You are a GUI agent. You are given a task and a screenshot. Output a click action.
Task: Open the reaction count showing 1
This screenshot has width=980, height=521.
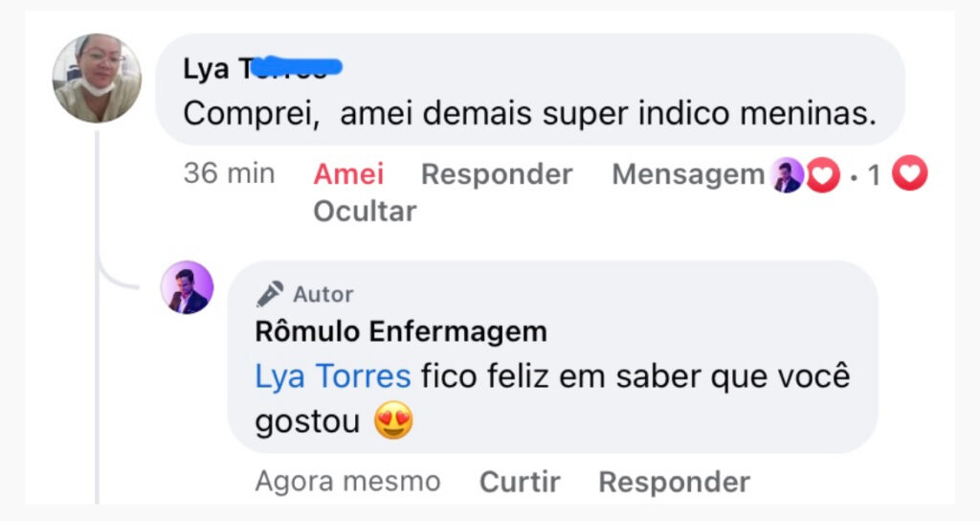pyautogui.click(x=874, y=175)
